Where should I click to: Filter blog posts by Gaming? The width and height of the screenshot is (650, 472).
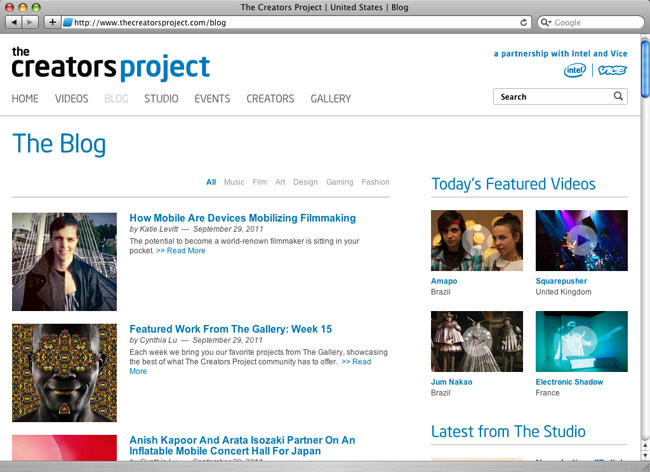pos(340,182)
